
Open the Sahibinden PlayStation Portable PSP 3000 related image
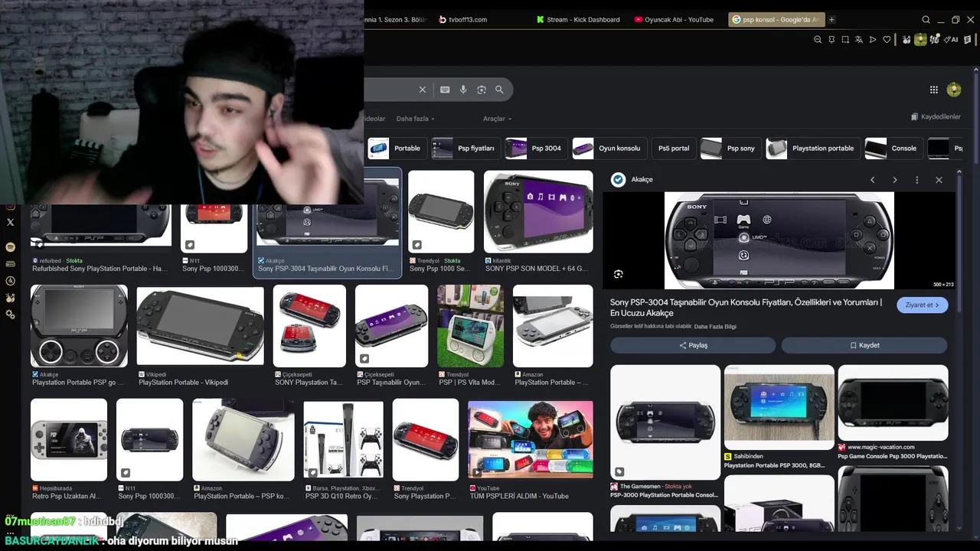pyautogui.click(x=779, y=407)
